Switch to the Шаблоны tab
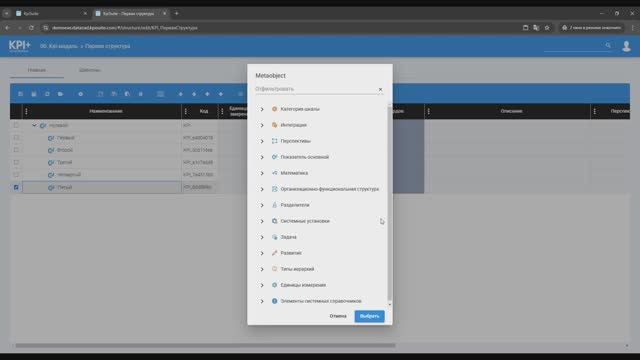 tap(89, 70)
